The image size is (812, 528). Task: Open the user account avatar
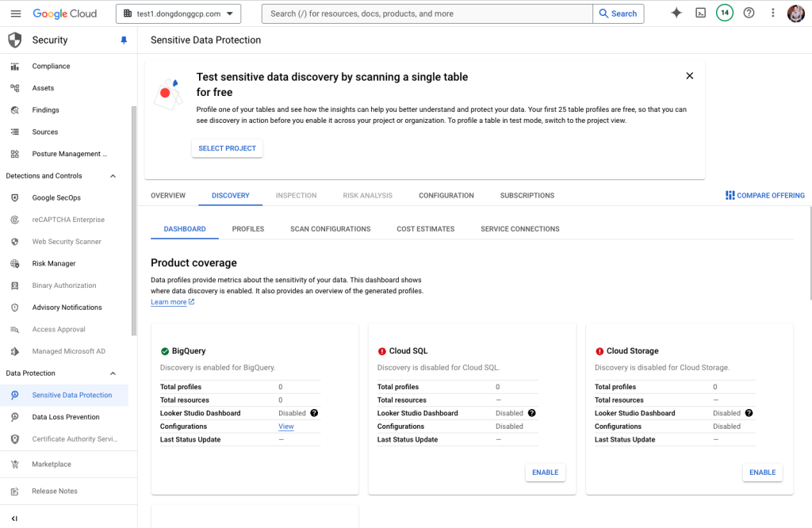pyautogui.click(x=796, y=13)
